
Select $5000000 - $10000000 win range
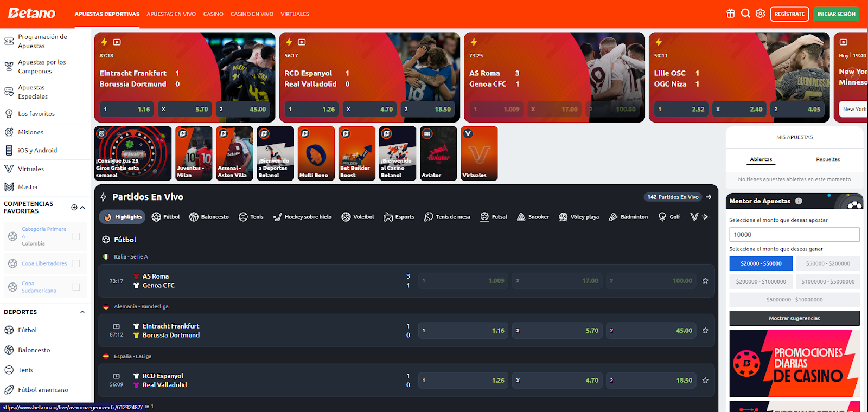click(794, 300)
